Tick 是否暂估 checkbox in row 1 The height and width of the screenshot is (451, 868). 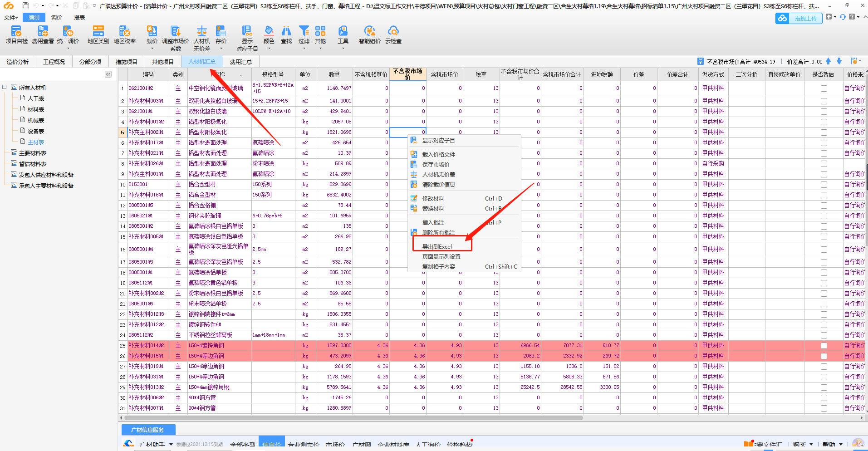(x=824, y=88)
